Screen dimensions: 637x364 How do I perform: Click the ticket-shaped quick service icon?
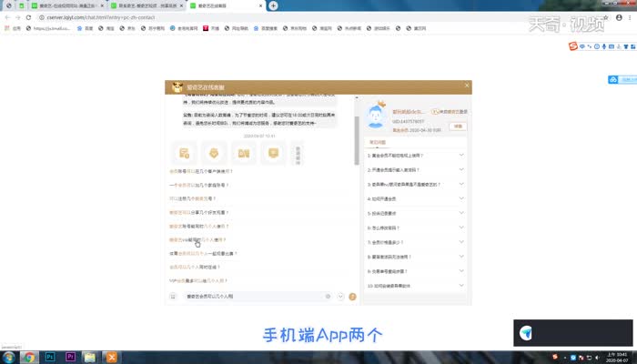tap(244, 153)
